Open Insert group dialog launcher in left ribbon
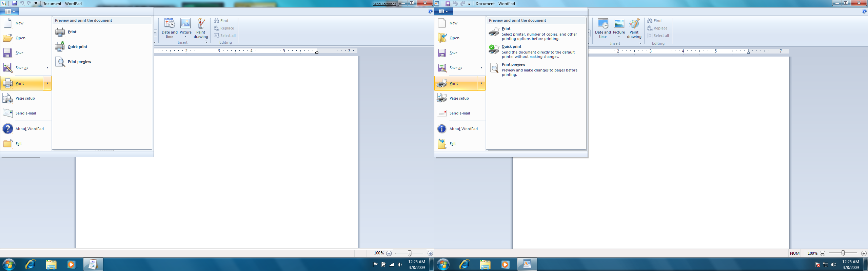 point(206,42)
